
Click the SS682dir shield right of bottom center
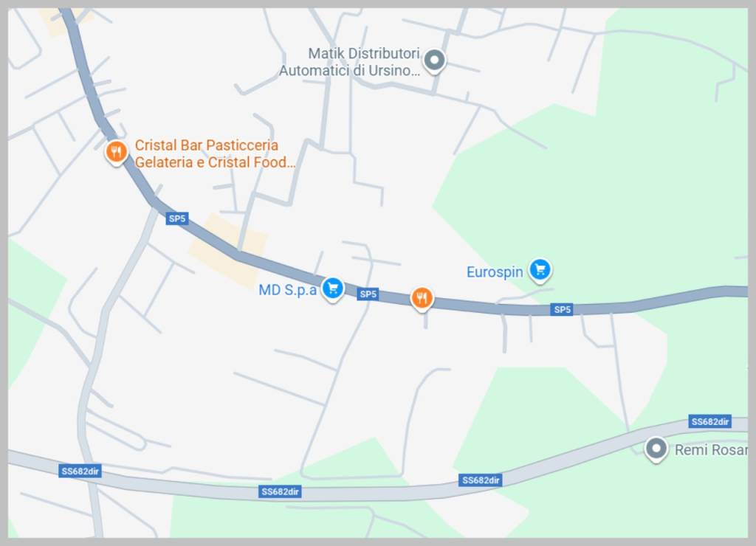(x=480, y=480)
